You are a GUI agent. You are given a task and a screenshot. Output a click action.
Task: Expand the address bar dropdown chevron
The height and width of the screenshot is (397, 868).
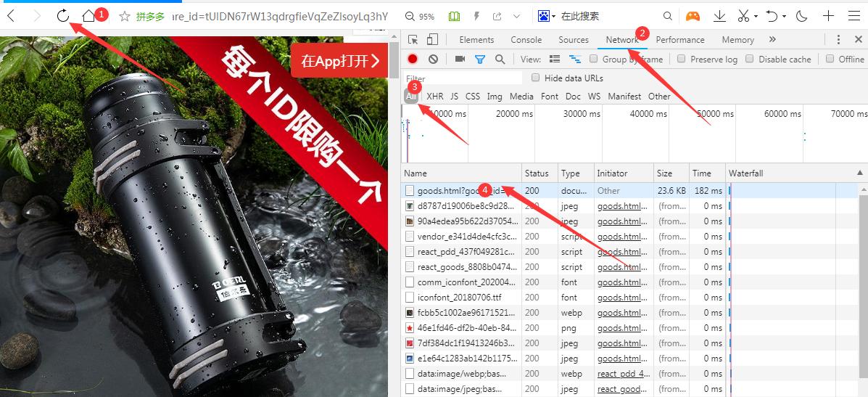[x=516, y=17]
